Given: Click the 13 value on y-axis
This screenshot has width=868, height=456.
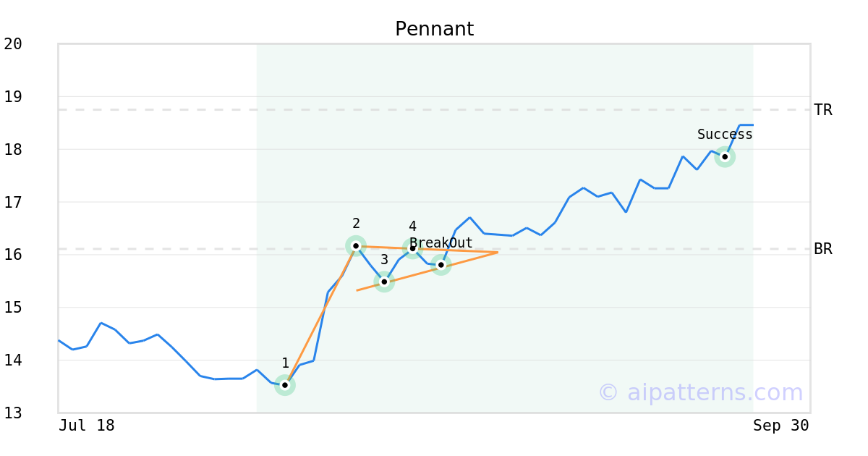Looking at the screenshot, I should [13, 413].
